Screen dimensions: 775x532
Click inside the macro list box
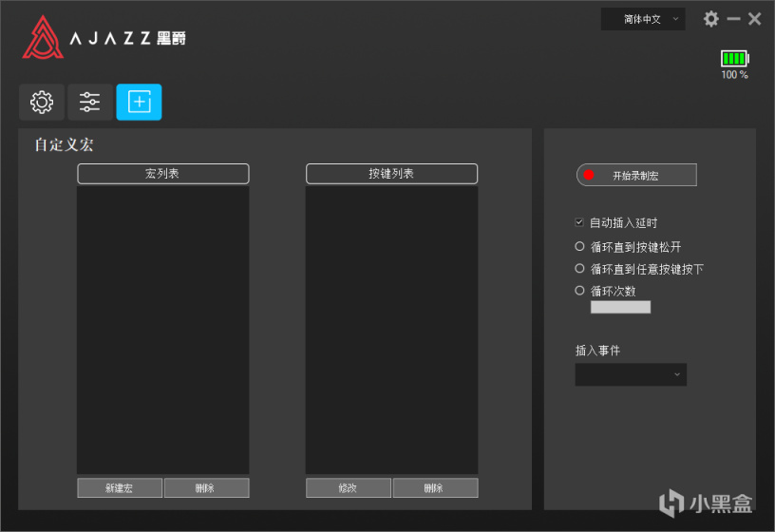pos(163,330)
